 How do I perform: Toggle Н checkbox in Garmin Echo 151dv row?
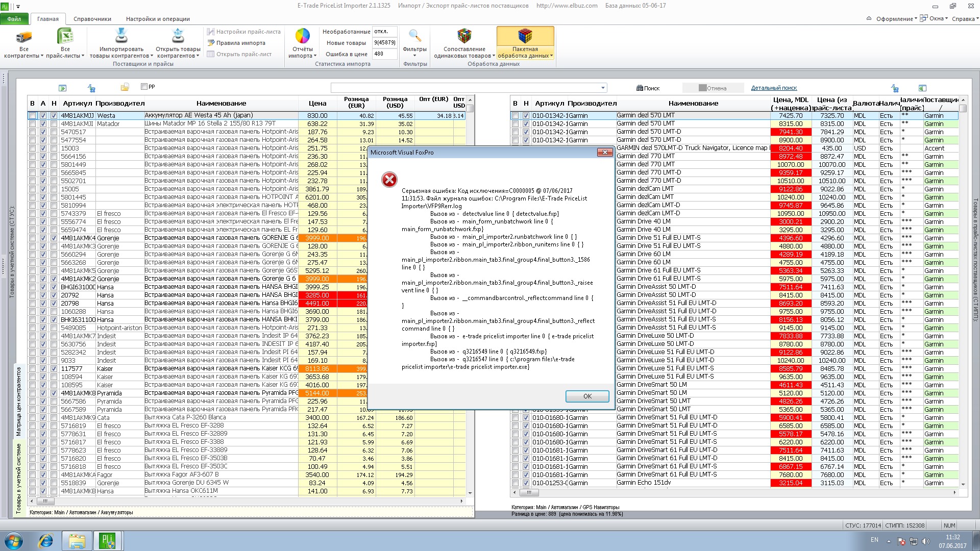pos(526,483)
